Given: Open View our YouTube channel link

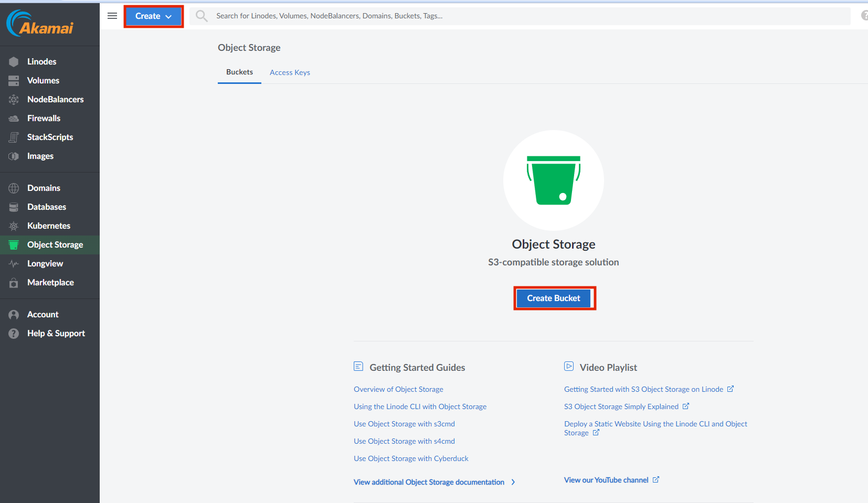Looking at the screenshot, I should [x=611, y=480].
